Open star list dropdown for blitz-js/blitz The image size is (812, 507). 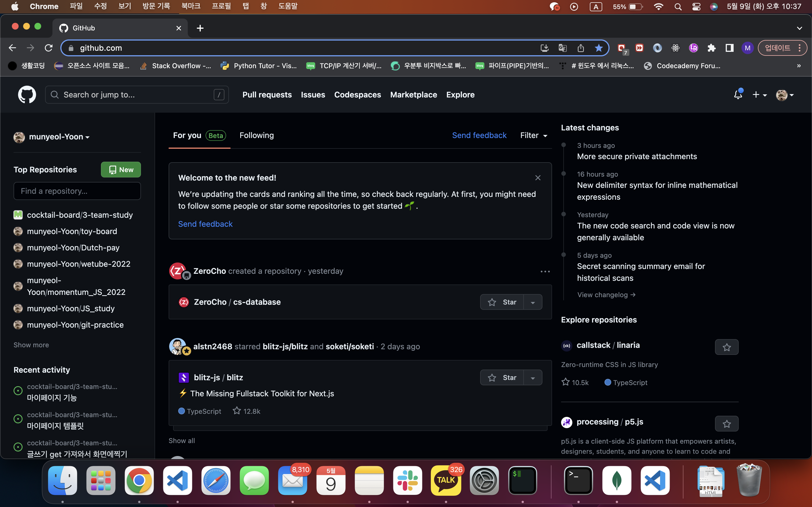(533, 378)
